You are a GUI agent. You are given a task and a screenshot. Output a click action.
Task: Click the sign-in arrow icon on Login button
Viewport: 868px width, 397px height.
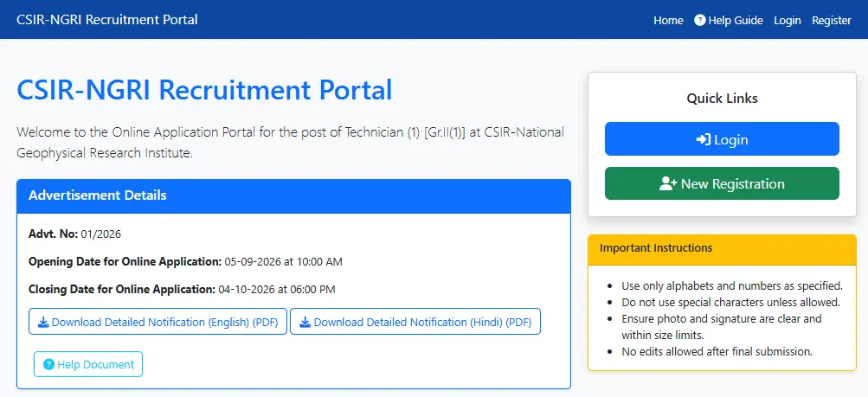click(x=703, y=139)
